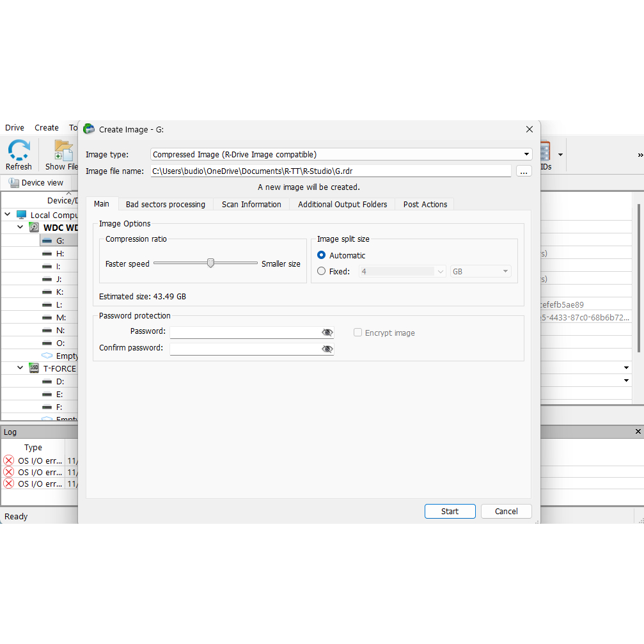Open the Image type dropdown
Screen dimensions: 644x644
click(x=342, y=154)
